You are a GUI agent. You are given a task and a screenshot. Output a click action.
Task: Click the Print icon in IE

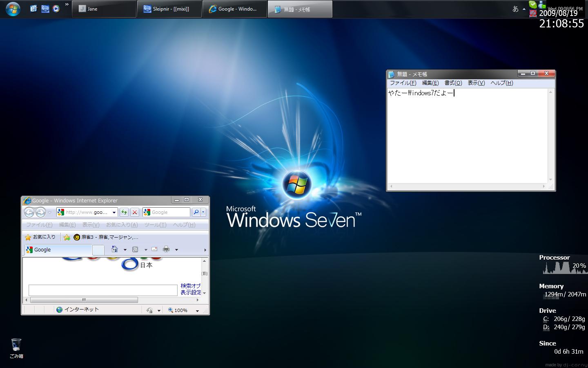point(166,249)
